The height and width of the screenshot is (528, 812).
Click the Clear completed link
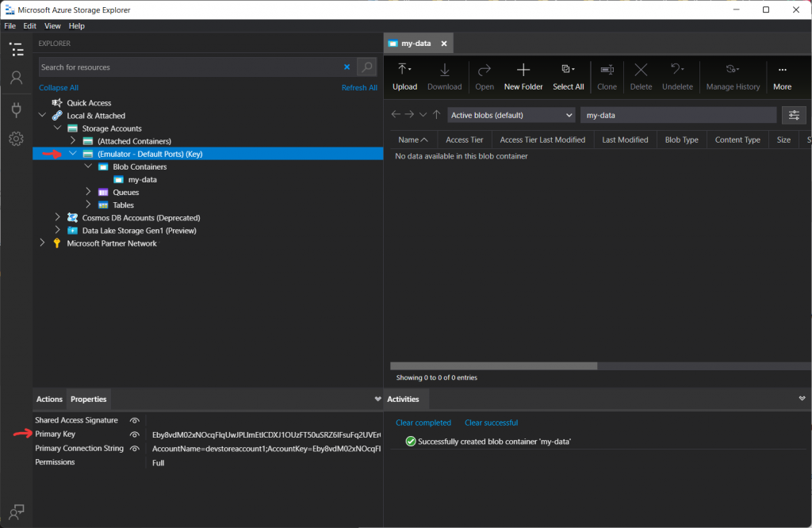coord(423,423)
